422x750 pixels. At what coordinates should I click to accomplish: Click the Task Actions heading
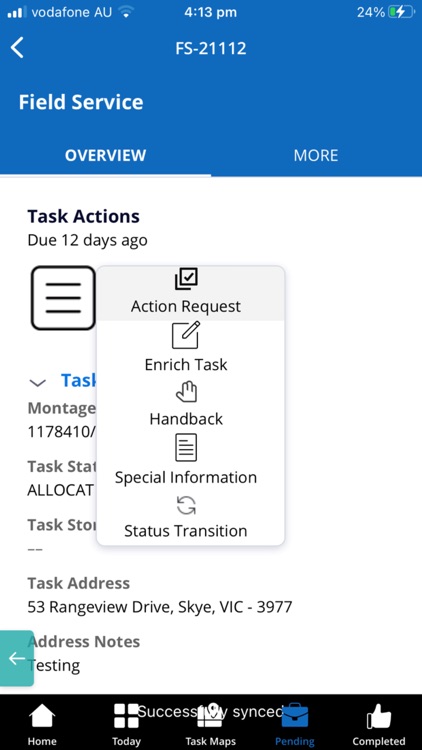(84, 216)
